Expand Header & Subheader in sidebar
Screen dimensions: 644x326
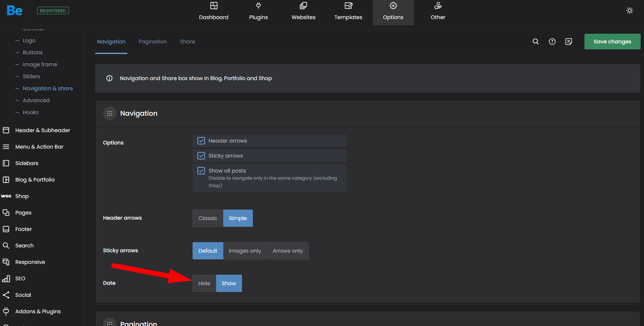(x=42, y=130)
